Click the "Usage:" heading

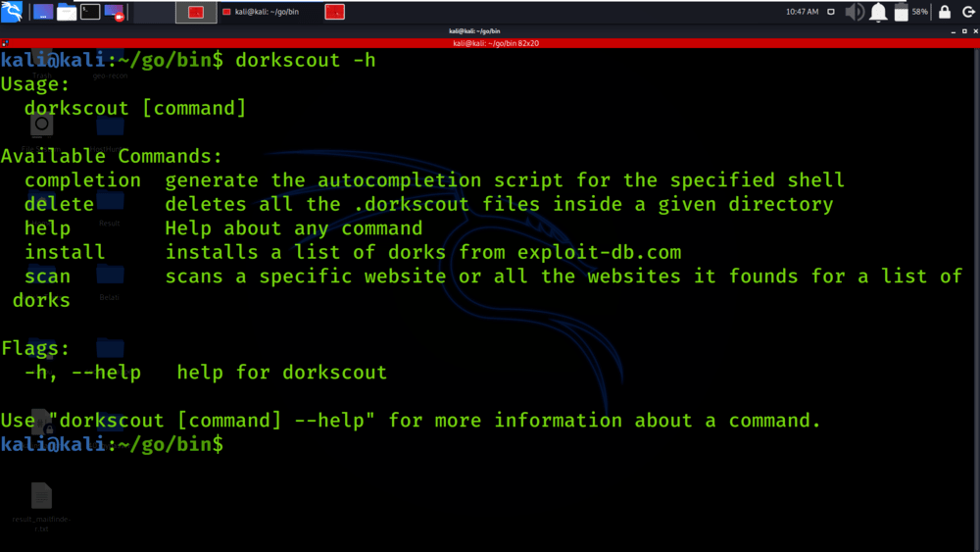(35, 84)
